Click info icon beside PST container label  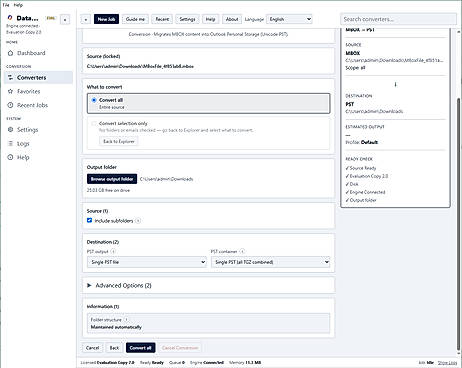(x=242, y=251)
